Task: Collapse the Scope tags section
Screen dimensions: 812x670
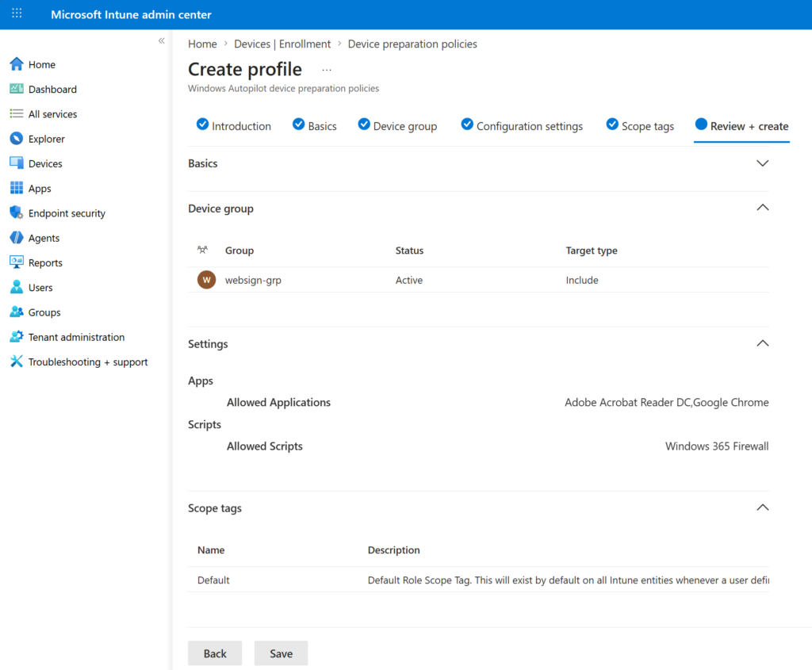Action: click(x=762, y=507)
